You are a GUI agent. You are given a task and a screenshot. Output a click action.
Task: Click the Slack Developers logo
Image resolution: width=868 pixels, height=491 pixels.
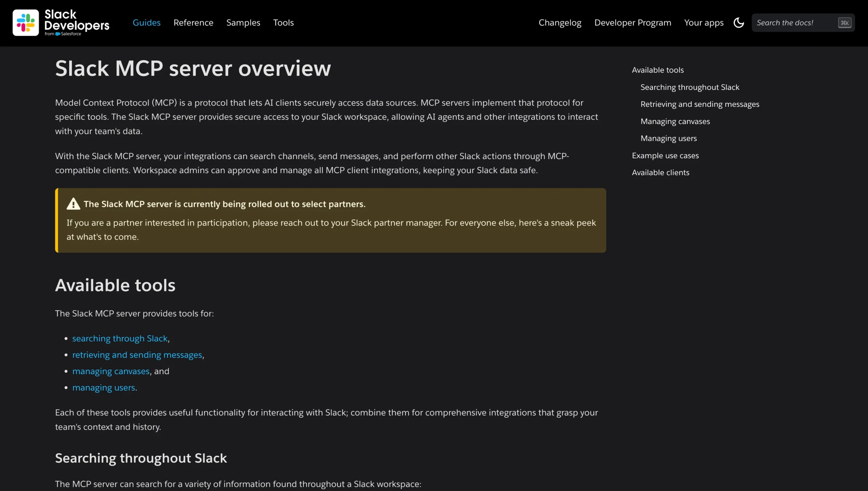click(61, 23)
